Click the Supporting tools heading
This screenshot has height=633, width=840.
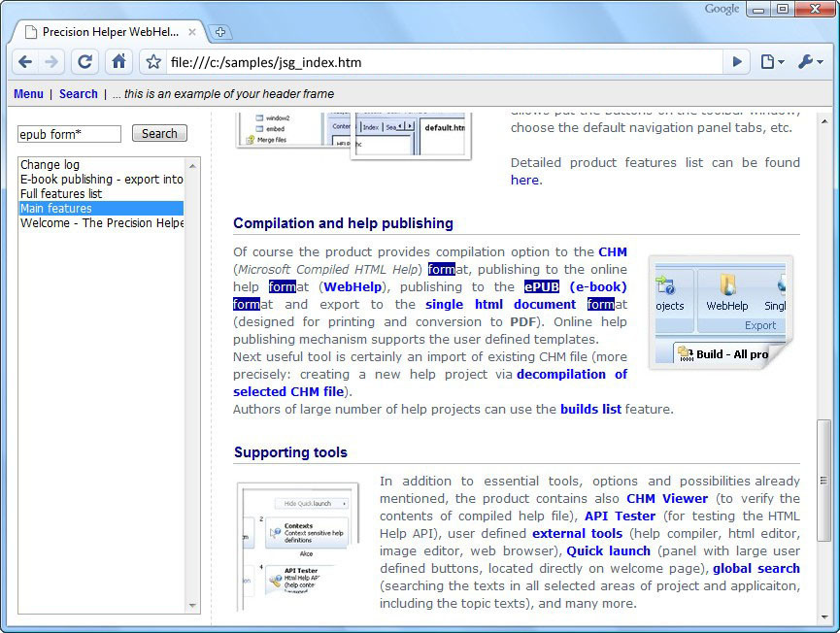tap(291, 452)
